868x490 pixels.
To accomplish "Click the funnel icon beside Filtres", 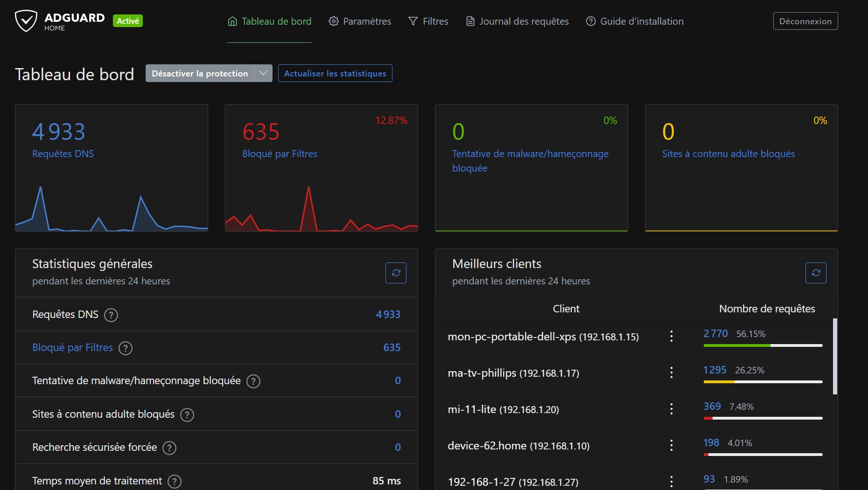I will (413, 21).
